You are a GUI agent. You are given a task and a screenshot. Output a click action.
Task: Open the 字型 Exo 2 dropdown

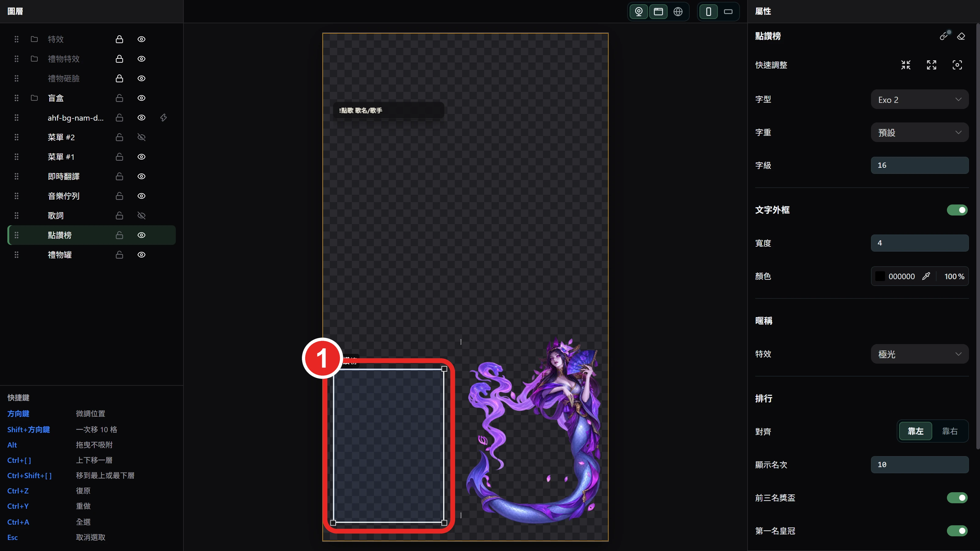[919, 99]
